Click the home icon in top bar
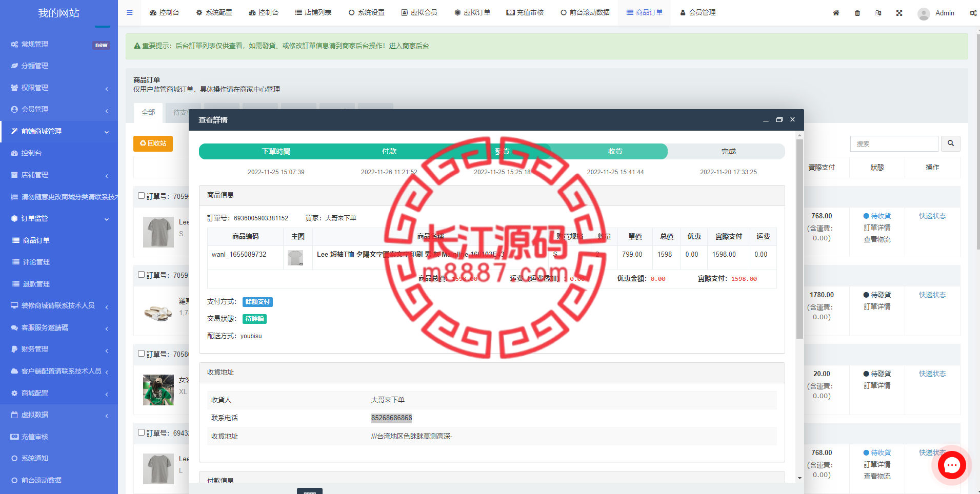 pos(836,13)
